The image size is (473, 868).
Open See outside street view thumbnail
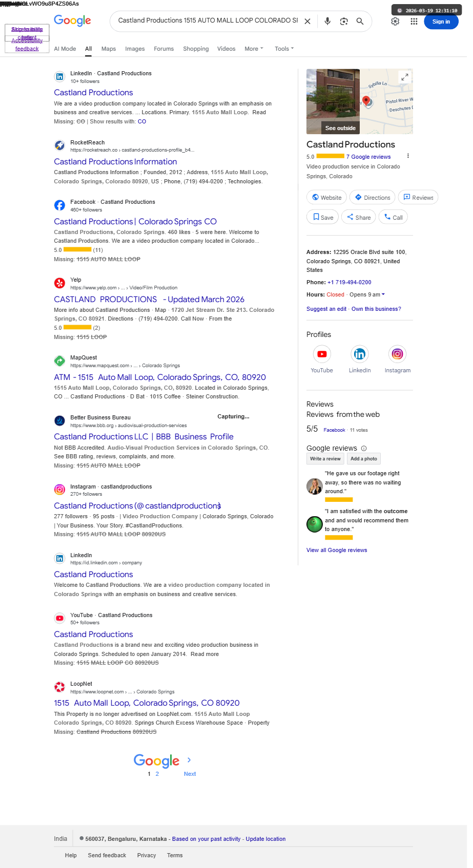[x=333, y=101]
